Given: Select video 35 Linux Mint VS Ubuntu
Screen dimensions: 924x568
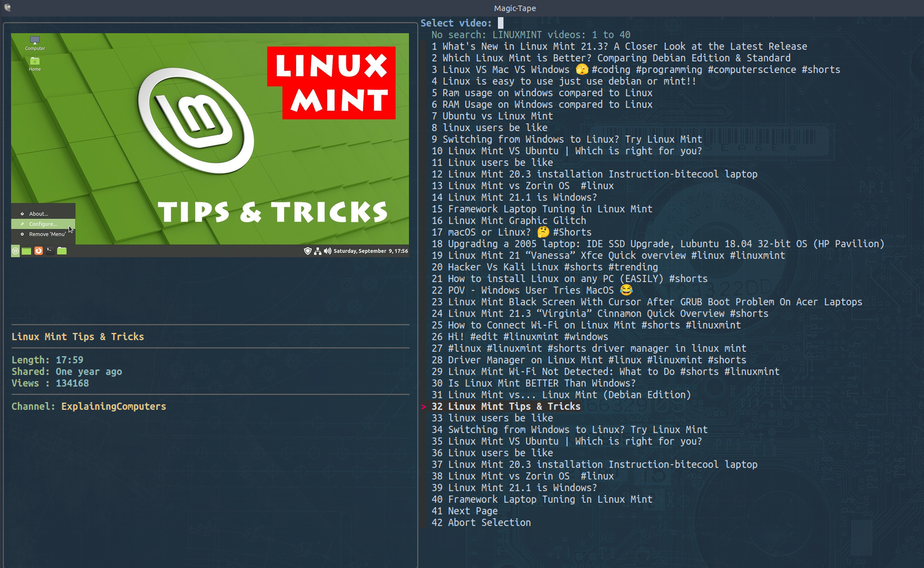Looking at the screenshot, I should click(x=566, y=441).
